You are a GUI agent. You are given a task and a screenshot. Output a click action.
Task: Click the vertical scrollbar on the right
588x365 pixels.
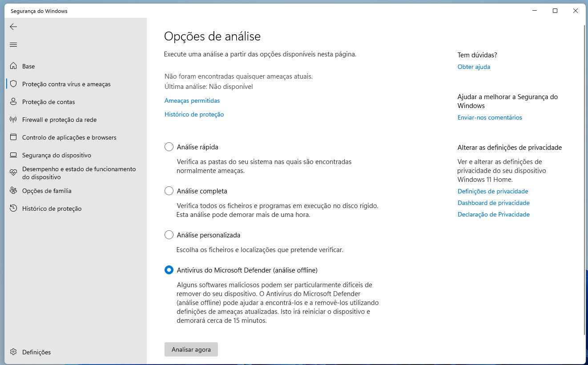(584, 180)
